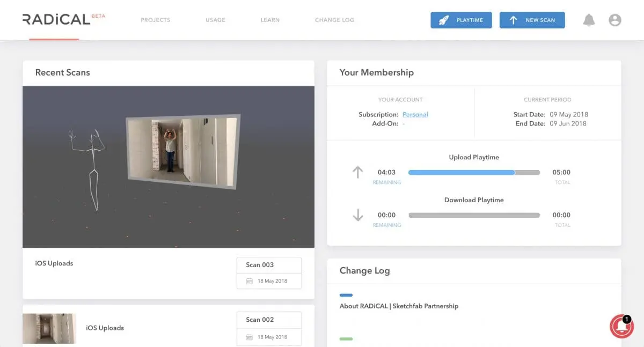Viewport: 644px width, 347px height.
Task: Click the 05:00 total upload value
Action: [561, 172]
